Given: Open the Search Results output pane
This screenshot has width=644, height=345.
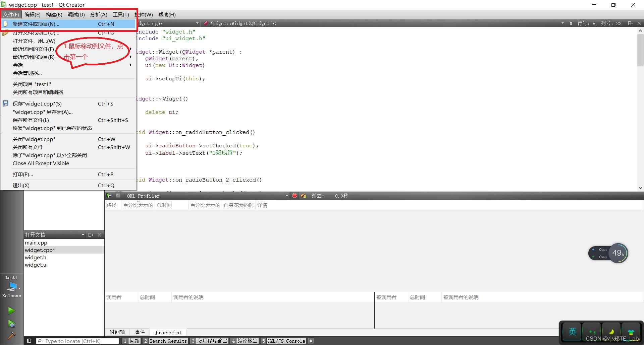Looking at the screenshot, I should click(165, 341).
